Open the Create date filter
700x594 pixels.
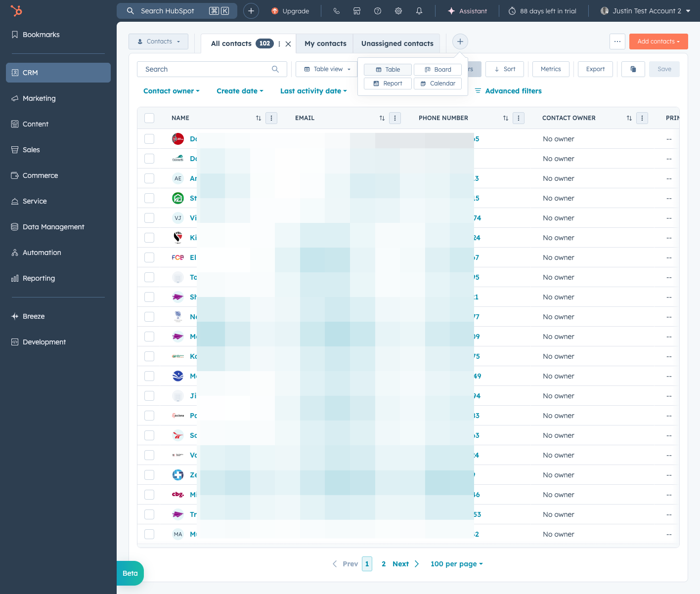click(x=240, y=91)
